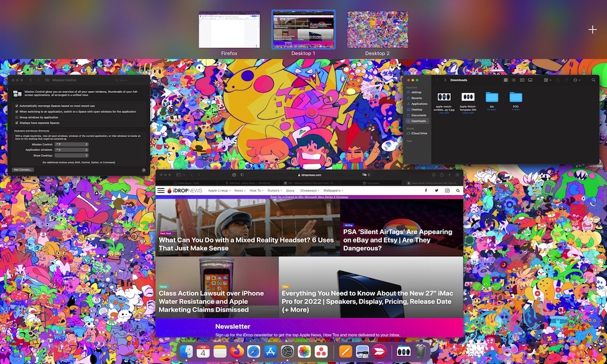Open the iDrop News hamburger menu

click(161, 190)
